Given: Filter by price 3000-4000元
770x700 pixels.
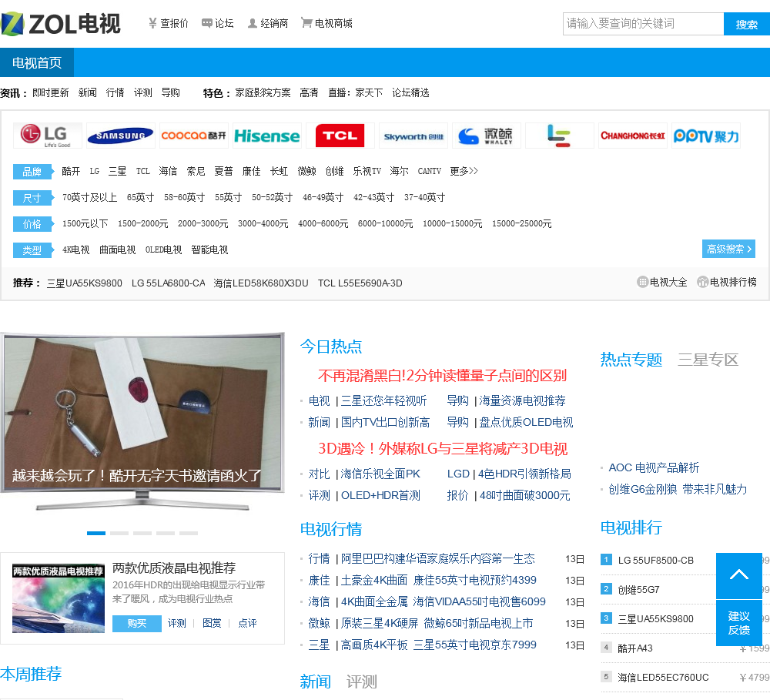Looking at the screenshot, I should [263, 223].
